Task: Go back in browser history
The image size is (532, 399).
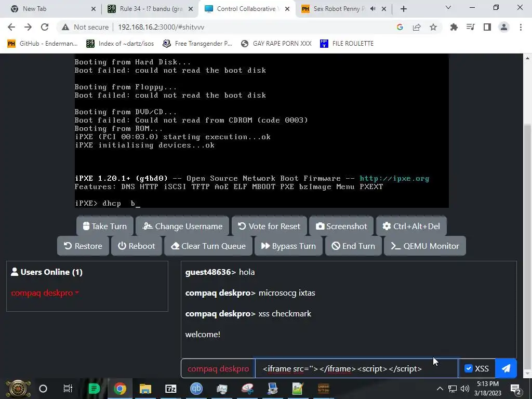Action: click(x=11, y=27)
